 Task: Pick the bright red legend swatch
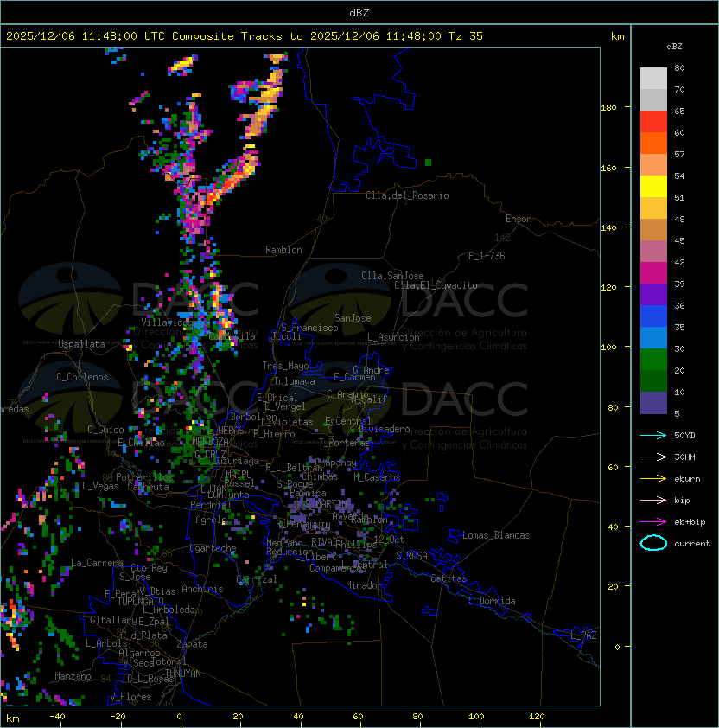coord(653,121)
